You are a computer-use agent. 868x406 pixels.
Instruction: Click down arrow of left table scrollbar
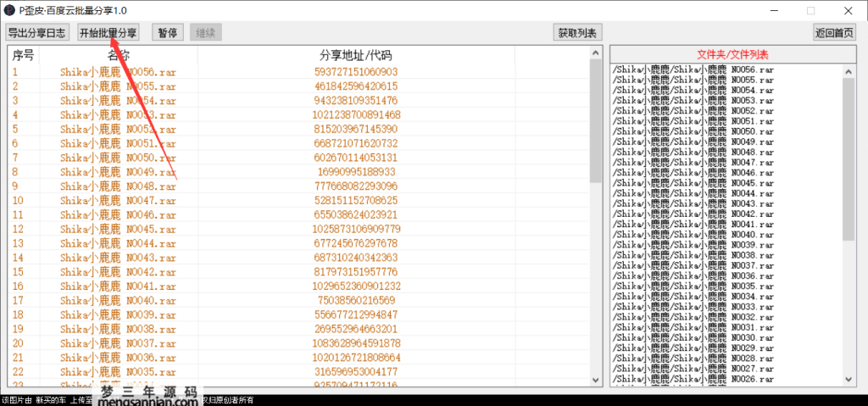(596, 380)
